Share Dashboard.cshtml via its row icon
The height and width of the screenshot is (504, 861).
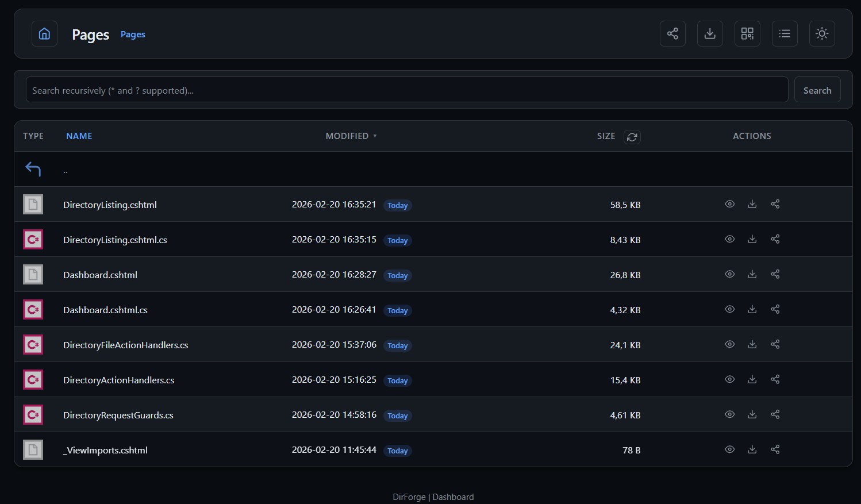[775, 274]
